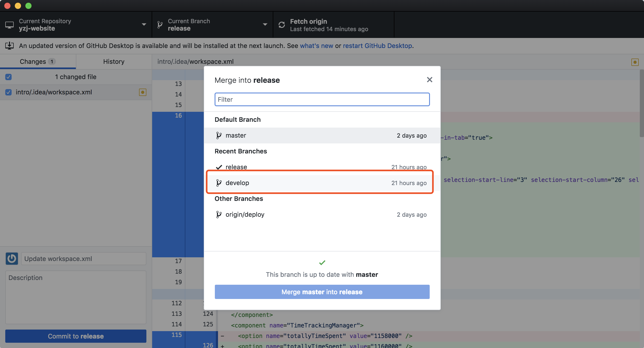Viewport: 644px width, 348px height.
Task: Select the develop branch row
Action: click(x=322, y=183)
